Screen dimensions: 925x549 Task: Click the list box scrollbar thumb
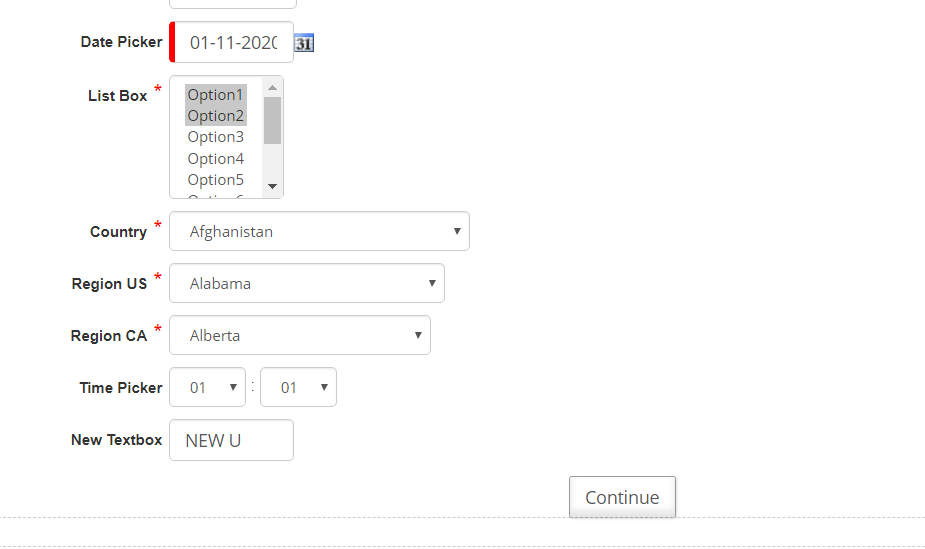(x=272, y=120)
